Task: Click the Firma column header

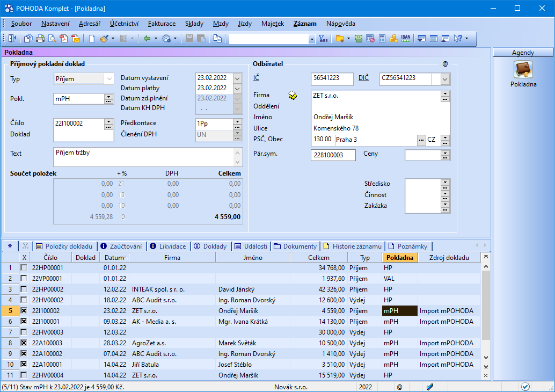Action: pyautogui.click(x=172, y=257)
